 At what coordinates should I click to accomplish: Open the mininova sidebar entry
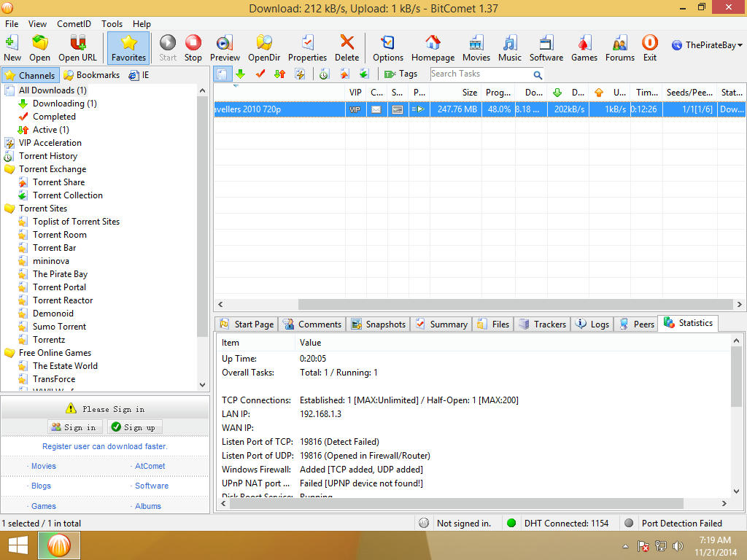coord(51,261)
